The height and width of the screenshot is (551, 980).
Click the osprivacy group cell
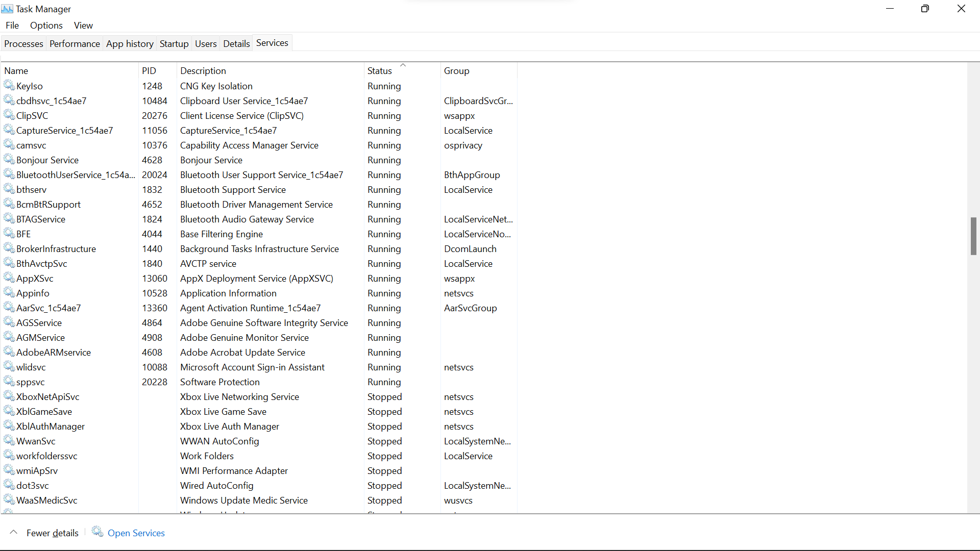(463, 145)
